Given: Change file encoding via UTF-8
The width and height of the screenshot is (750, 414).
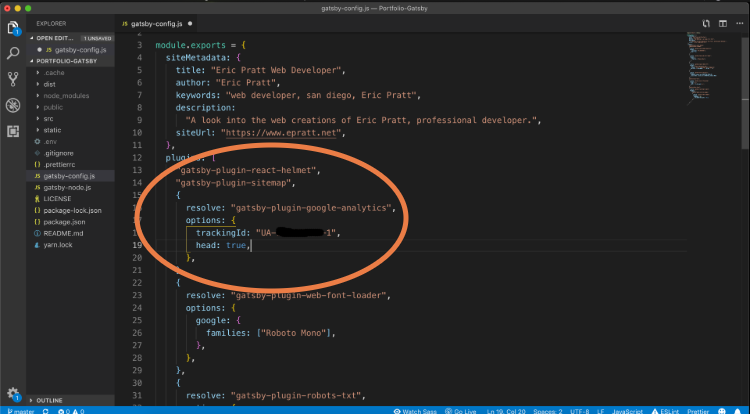Looking at the screenshot, I should click(579, 411).
